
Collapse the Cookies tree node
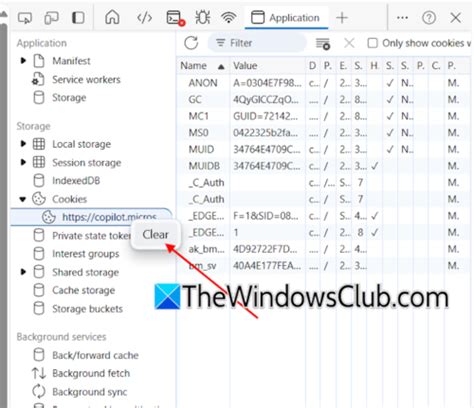pyautogui.click(x=22, y=199)
